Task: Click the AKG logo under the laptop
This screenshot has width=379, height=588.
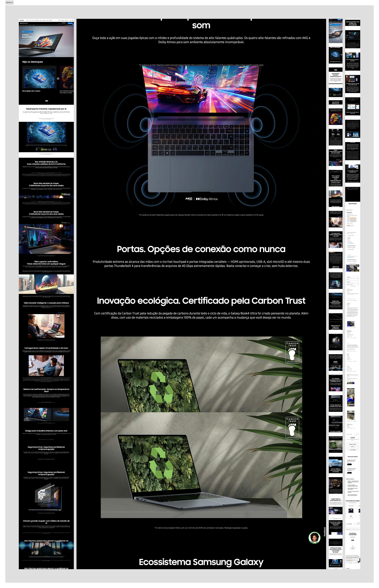Action: (x=189, y=199)
